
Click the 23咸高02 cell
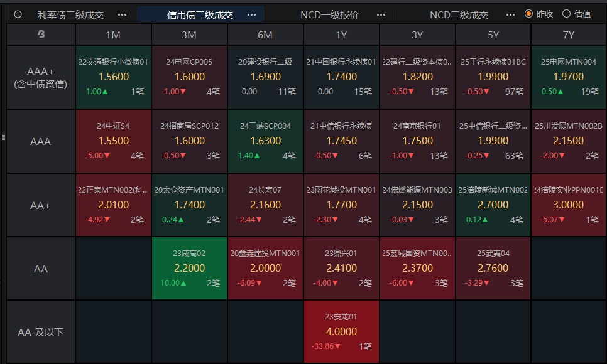(189, 269)
